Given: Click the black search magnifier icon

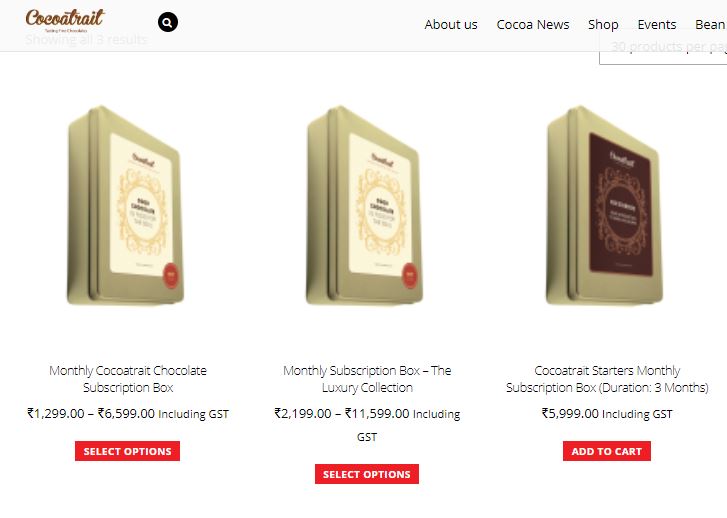Looking at the screenshot, I should coord(167,22).
